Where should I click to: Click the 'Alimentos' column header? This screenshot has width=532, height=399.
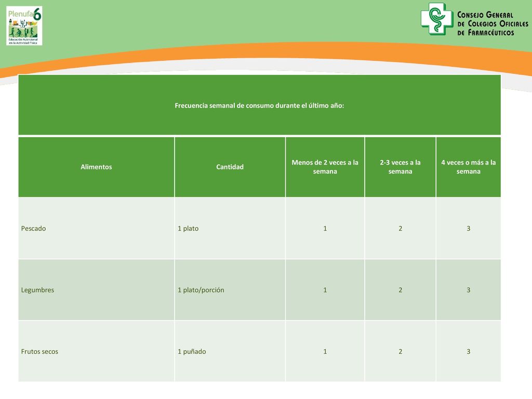96,167
